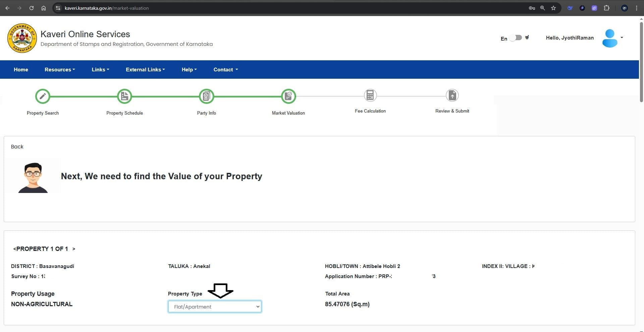The height and width of the screenshot is (332, 644).
Task: Click the Property Schedule step icon
Action: pos(124,96)
